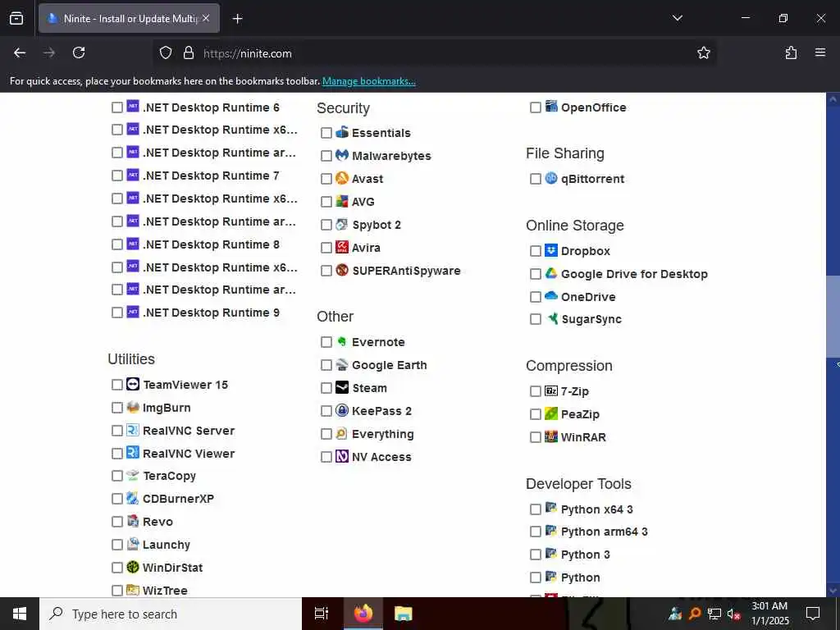The image size is (840, 630).
Task: Click the Google Earth icon
Action: coord(342,364)
